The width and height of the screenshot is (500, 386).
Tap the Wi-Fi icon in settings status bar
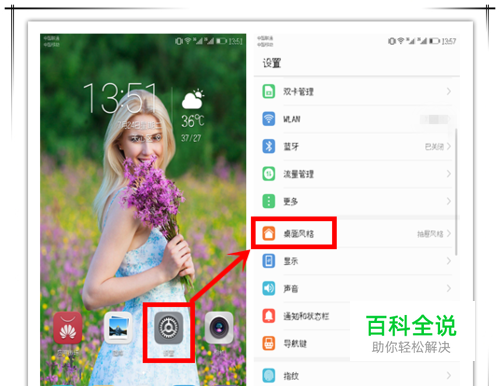point(401,41)
